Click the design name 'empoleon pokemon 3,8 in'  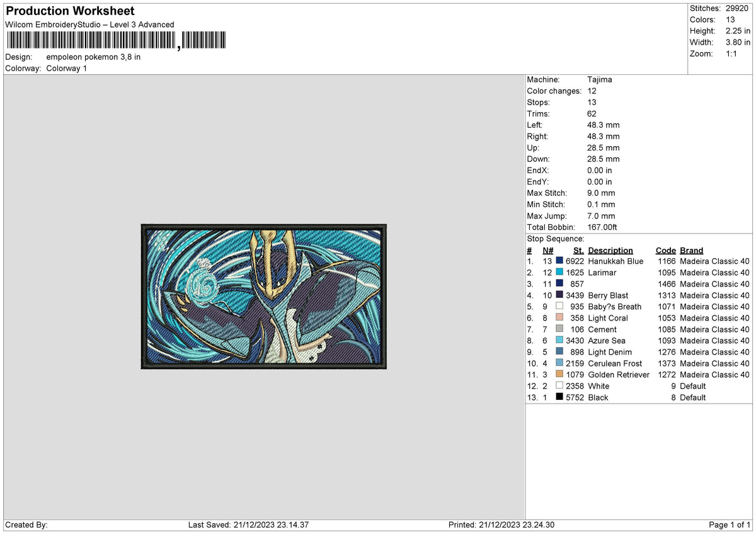[x=93, y=57]
